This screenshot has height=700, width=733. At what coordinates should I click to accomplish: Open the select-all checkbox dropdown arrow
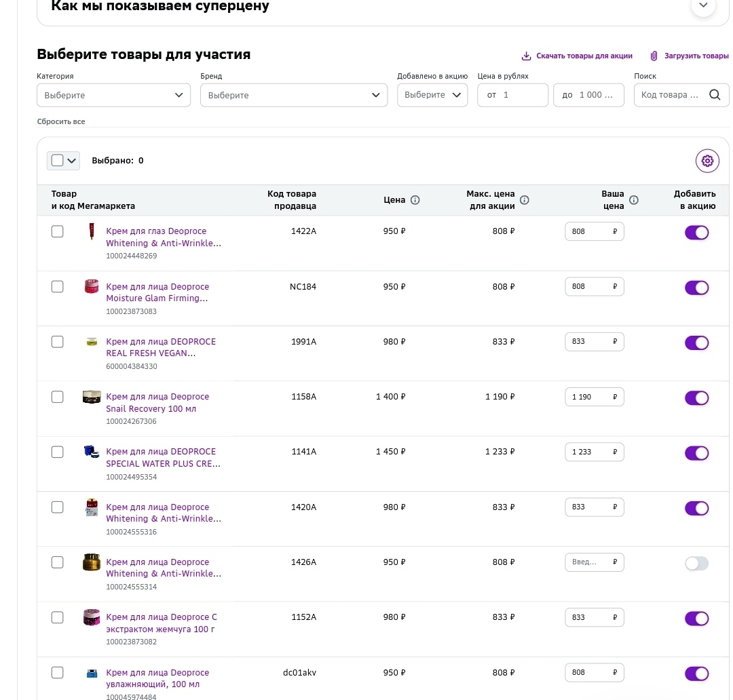tap(71, 161)
